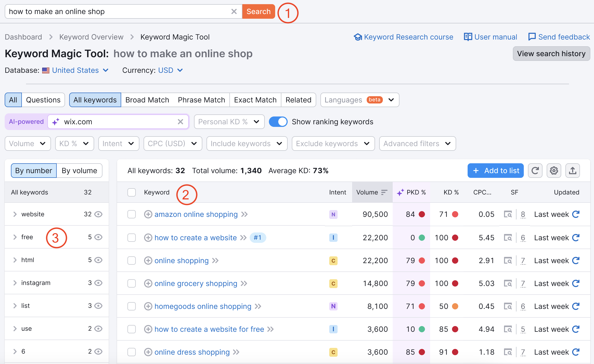The height and width of the screenshot is (364, 594).
Task: Refresh metrics for online grocery shopping row
Action: click(576, 283)
